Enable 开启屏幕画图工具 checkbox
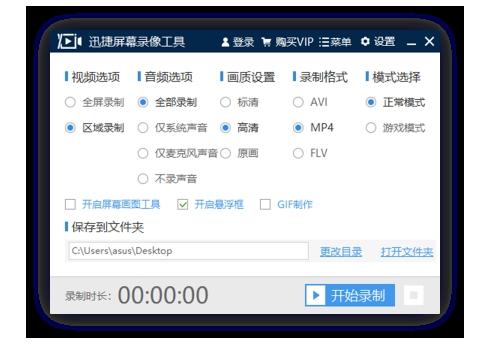The height and width of the screenshot is (364, 486). 70,204
